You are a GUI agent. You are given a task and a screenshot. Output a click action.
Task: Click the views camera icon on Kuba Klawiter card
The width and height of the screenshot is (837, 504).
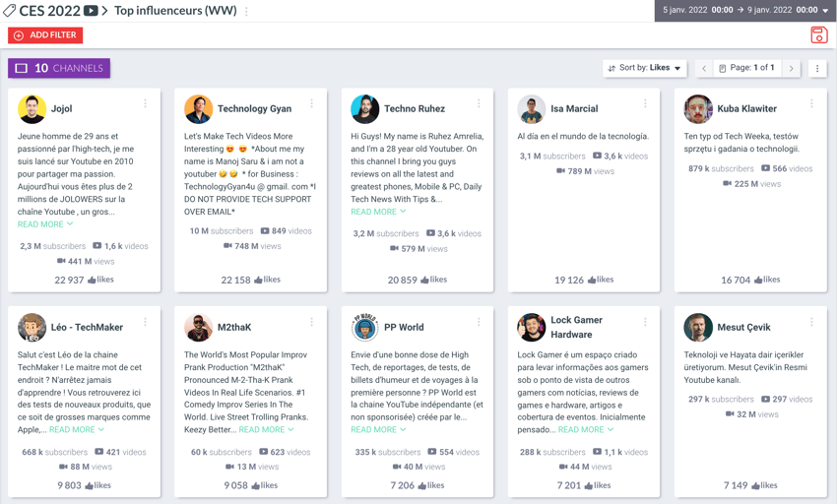[727, 184]
